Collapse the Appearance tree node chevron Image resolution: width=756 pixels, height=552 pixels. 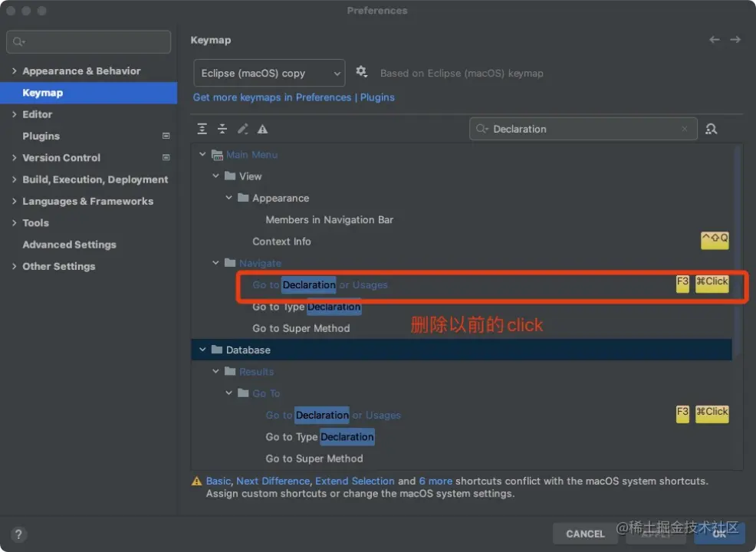pos(228,198)
